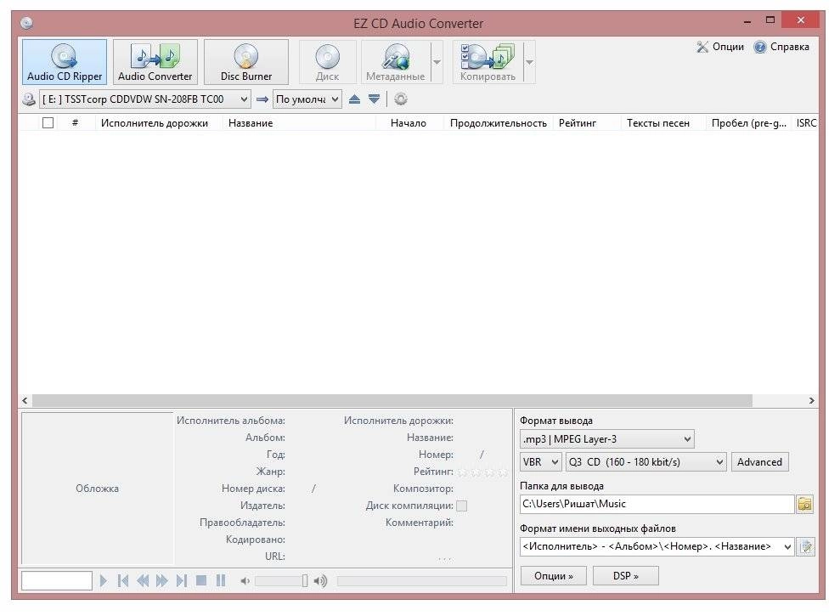840x616 pixels.
Task: Open the VBR mode dropdown
Action: (x=540, y=462)
